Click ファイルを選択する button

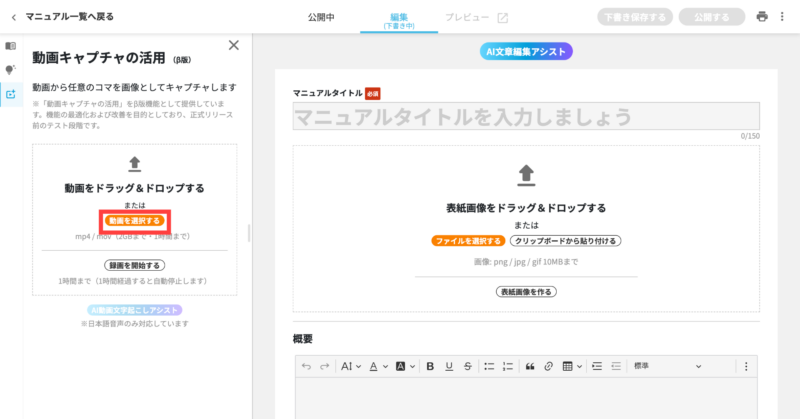[468, 241]
